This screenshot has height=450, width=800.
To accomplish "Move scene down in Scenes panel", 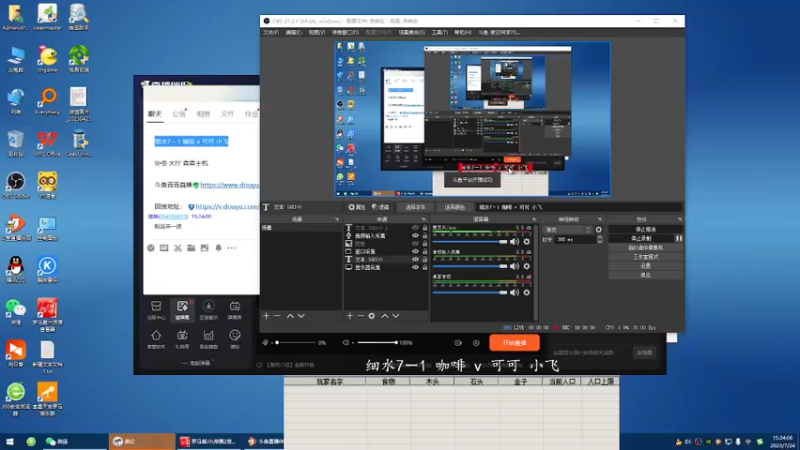I will point(301,316).
